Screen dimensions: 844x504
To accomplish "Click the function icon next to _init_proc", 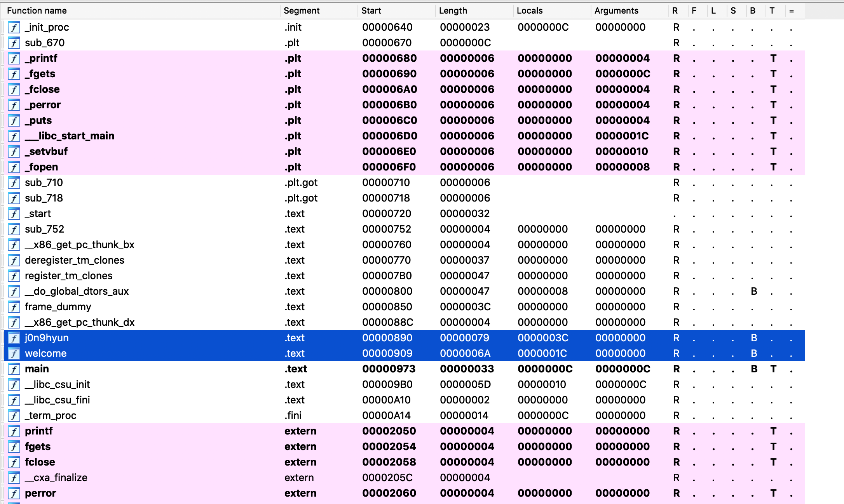I will [x=14, y=28].
